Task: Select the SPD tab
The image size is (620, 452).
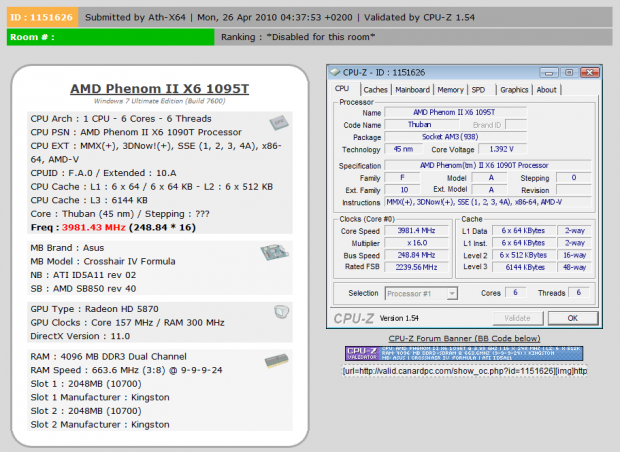Action: [x=480, y=90]
